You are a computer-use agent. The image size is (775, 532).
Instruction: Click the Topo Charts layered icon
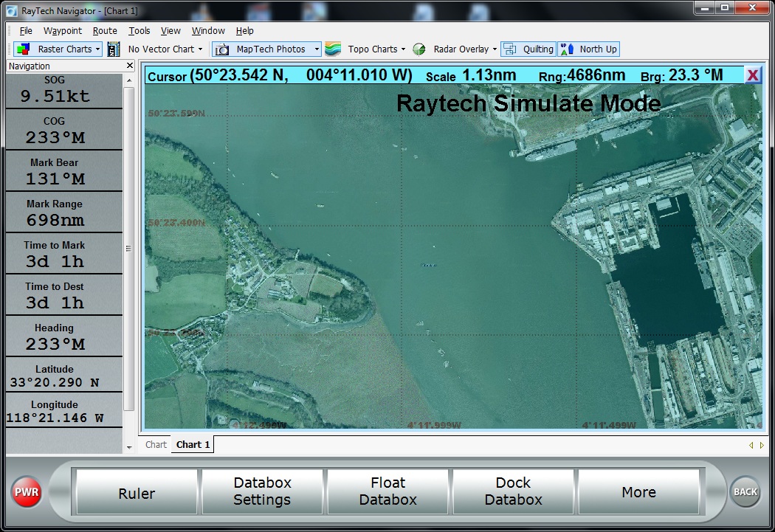(x=333, y=49)
